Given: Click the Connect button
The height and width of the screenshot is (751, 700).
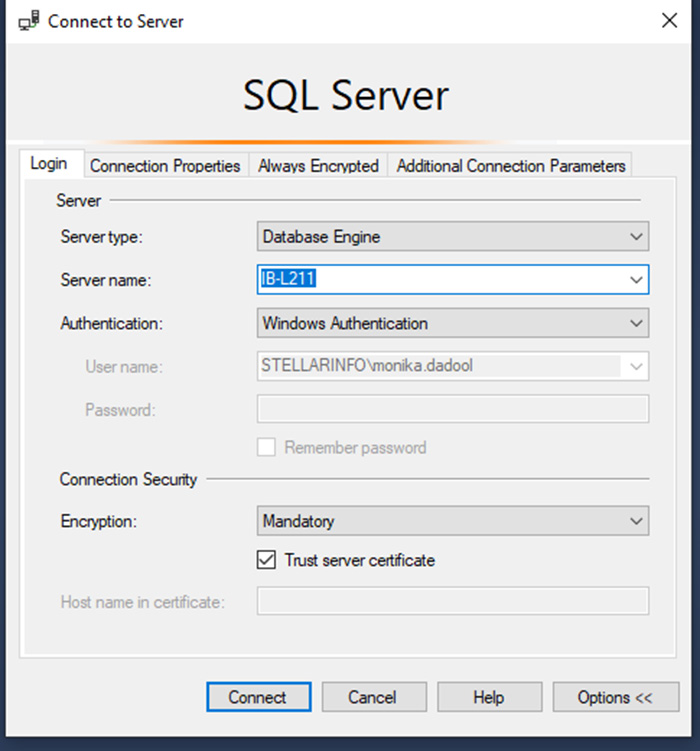Looking at the screenshot, I should tap(259, 697).
